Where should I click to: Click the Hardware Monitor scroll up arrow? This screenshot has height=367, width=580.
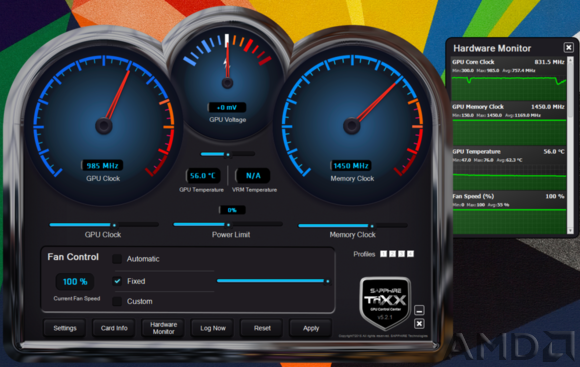pyautogui.click(x=570, y=59)
